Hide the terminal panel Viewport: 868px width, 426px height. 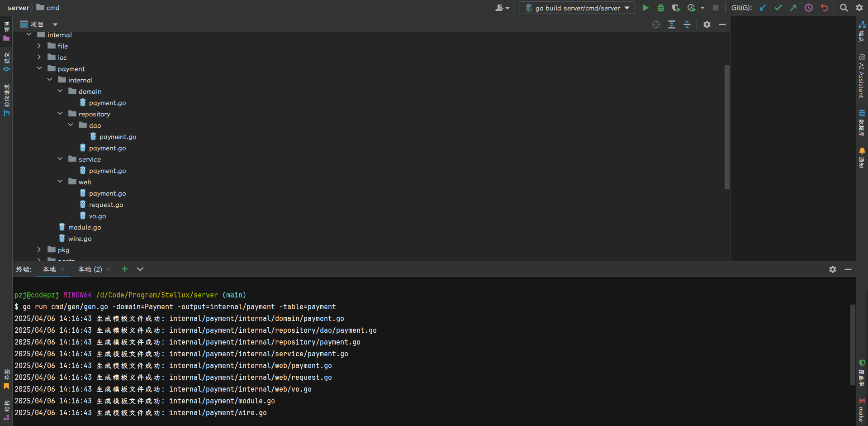tap(848, 269)
